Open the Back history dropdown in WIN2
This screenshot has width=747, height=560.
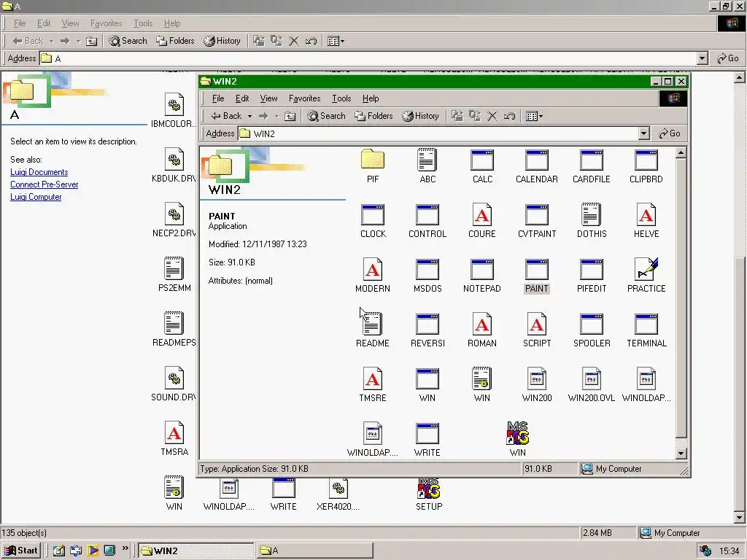(249, 116)
